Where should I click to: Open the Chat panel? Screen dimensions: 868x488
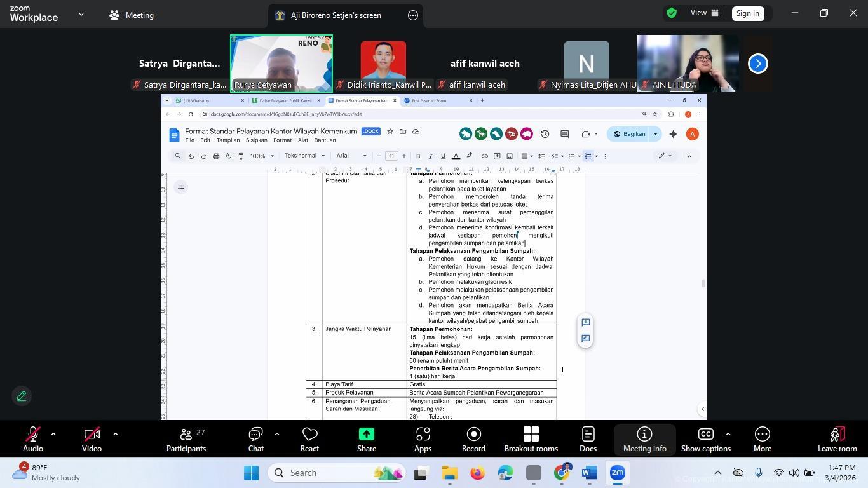coord(256,439)
